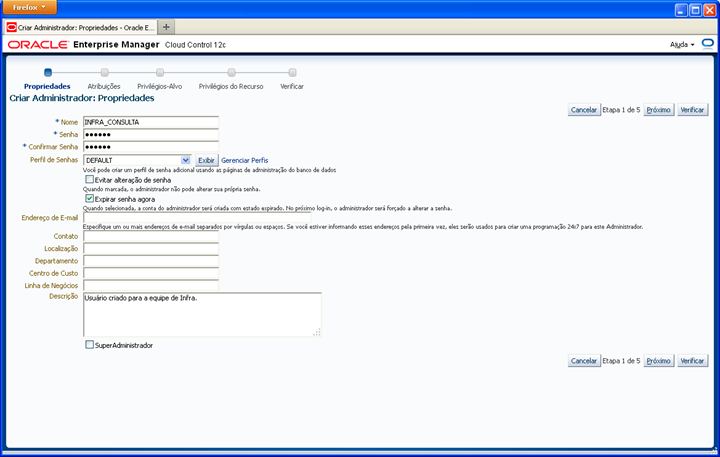Screen dimensions: 720x457
Task: Focus the Confirmar Senha field
Action: point(151,147)
